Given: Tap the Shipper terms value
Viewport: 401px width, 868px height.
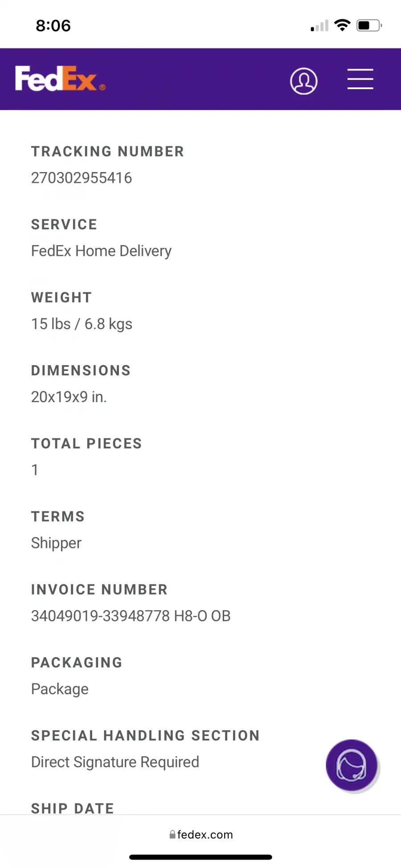Looking at the screenshot, I should tap(57, 543).
